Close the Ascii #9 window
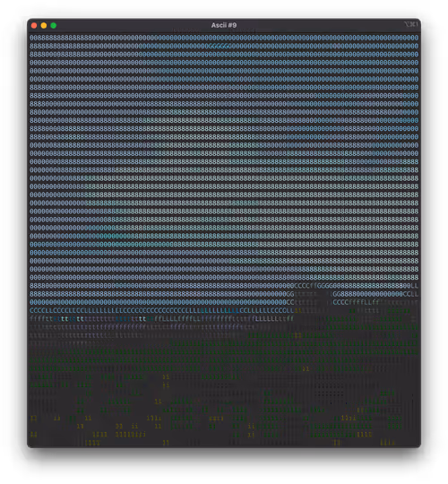The image size is (448, 484). coord(34,26)
